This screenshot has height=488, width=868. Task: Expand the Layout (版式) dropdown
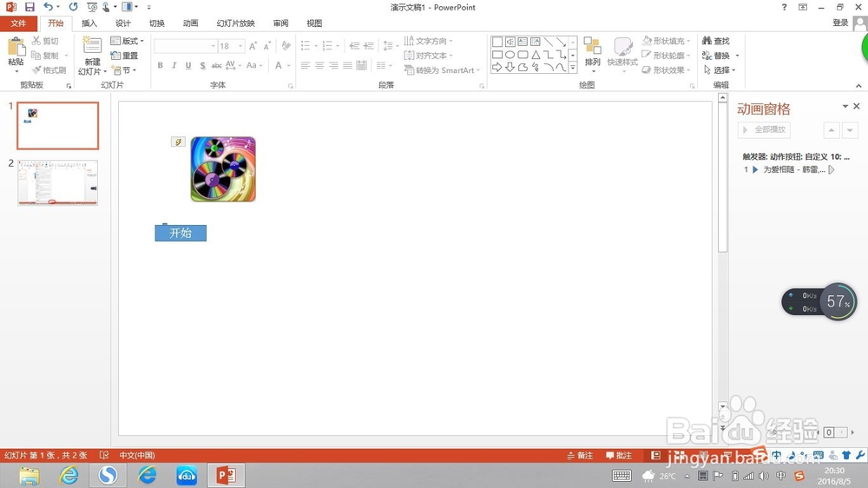128,41
